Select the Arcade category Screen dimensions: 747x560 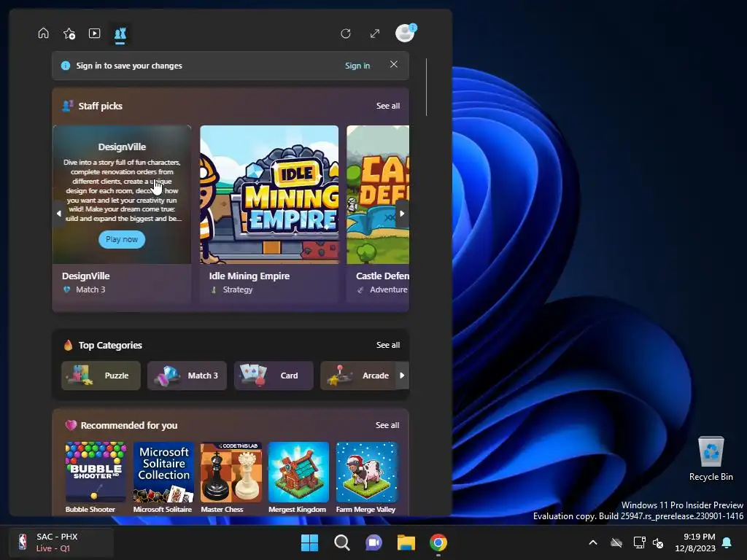click(x=358, y=376)
